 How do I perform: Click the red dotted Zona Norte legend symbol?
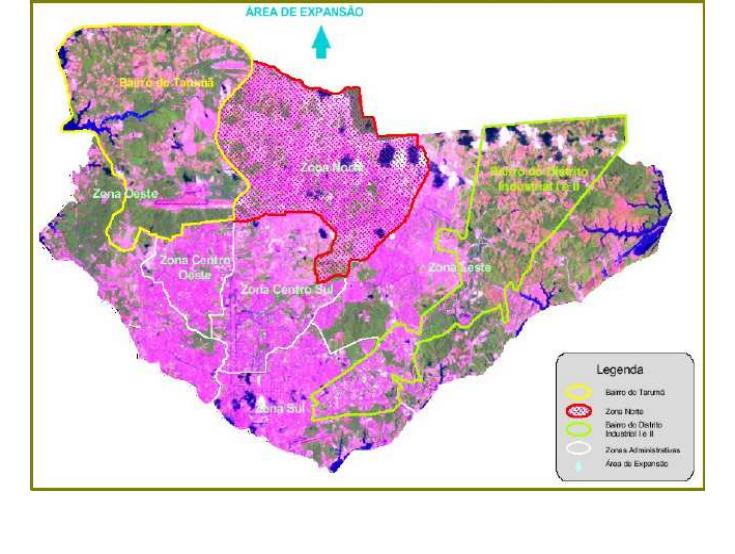click(x=580, y=411)
